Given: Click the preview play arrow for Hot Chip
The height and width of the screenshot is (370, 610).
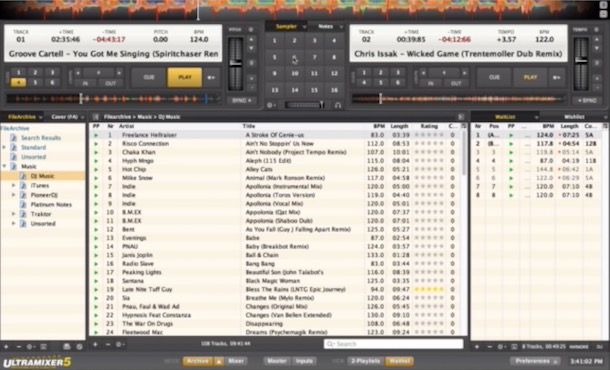Looking at the screenshot, I should [96, 169].
